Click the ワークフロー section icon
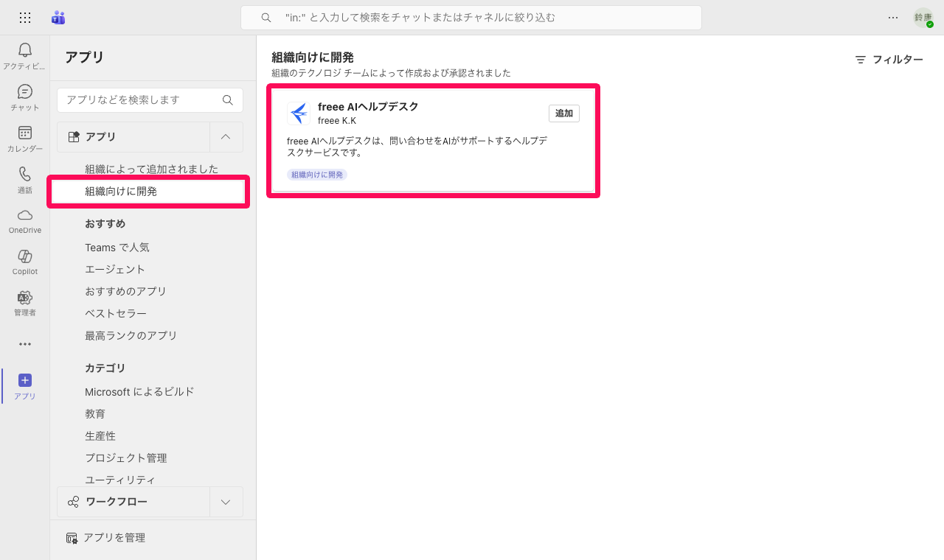The image size is (944, 560). pyautogui.click(x=74, y=502)
